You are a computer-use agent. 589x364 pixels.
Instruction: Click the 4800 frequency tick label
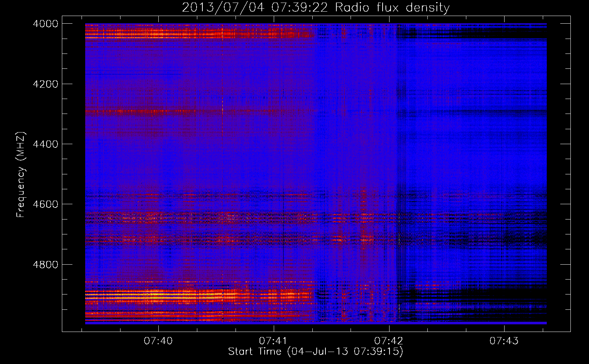46,265
